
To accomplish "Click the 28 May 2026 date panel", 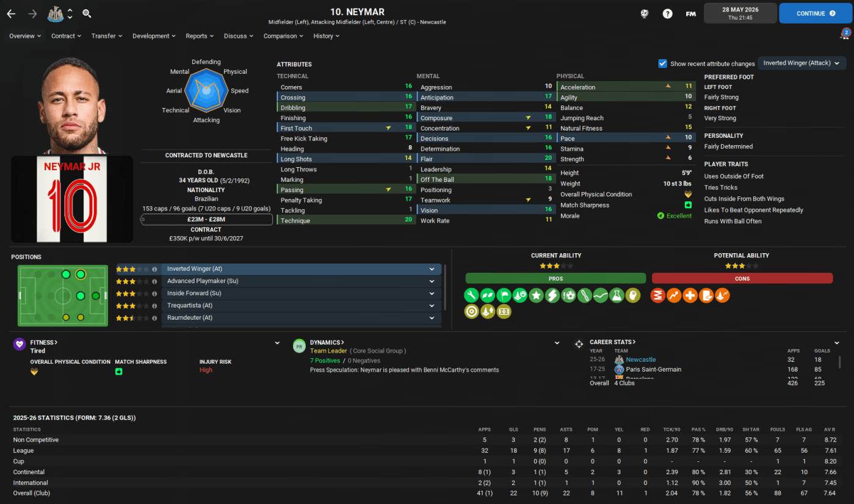I will 740,13.
